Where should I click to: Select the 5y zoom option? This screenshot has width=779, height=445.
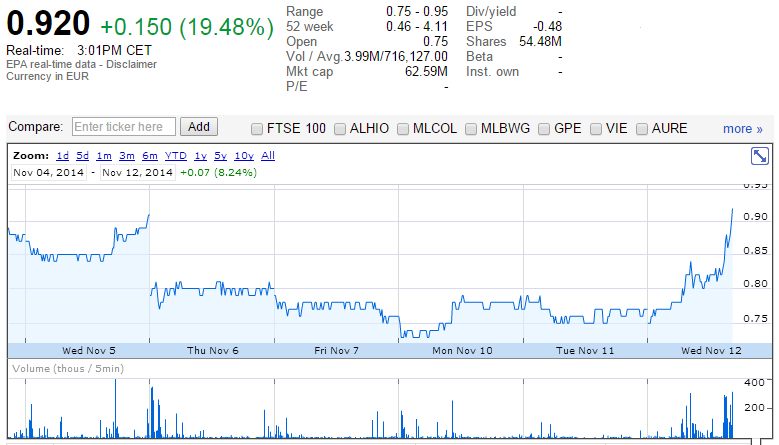[220, 156]
